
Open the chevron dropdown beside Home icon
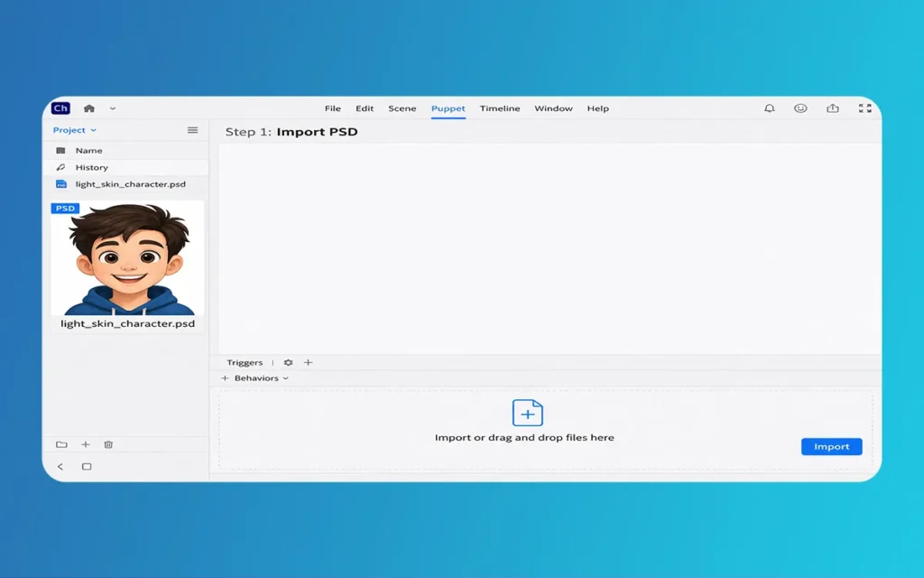(x=113, y=108)
